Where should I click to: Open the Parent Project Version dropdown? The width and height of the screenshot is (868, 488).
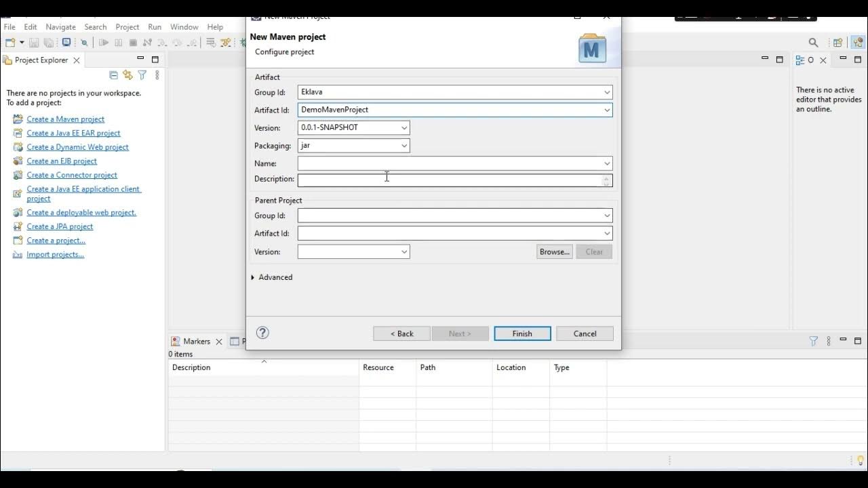(x=404, y=251)
